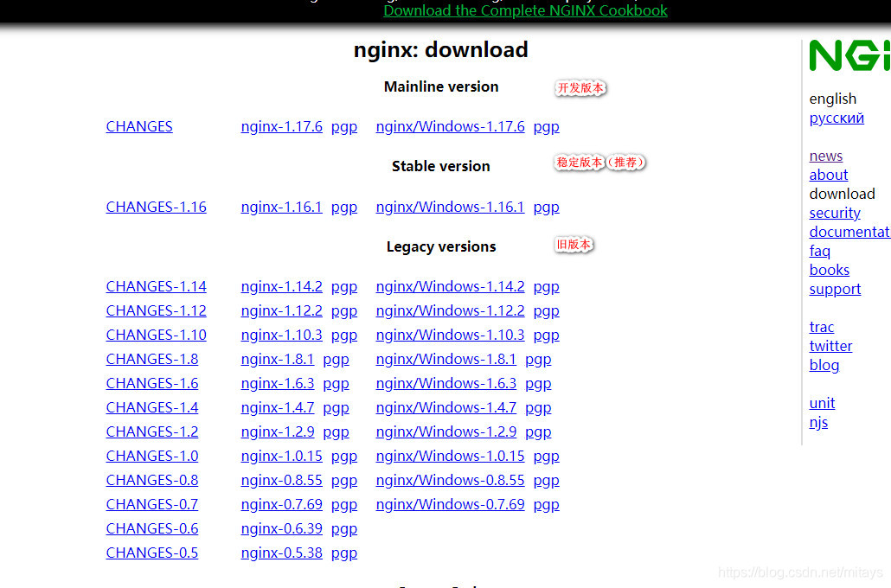The image size is (891, 588).
Task: Download nginx/Windows-0.8.55
Action: coord(450,480)
